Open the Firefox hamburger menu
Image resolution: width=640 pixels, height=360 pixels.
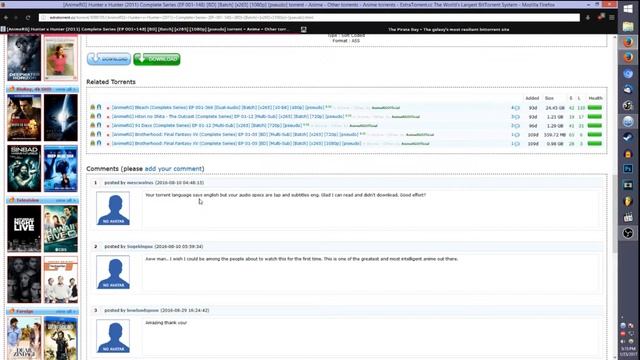tap(612, 18)
